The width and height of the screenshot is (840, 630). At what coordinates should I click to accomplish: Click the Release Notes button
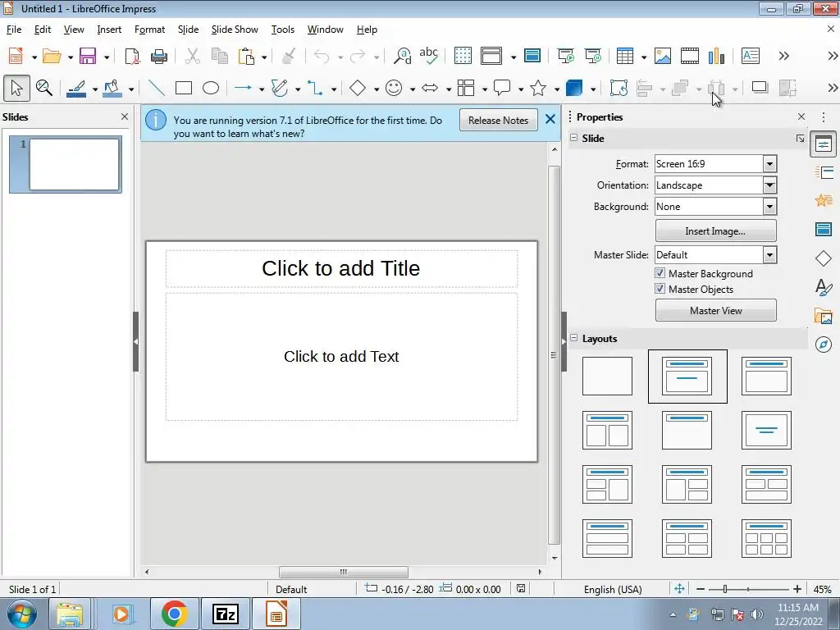point(498,121)
